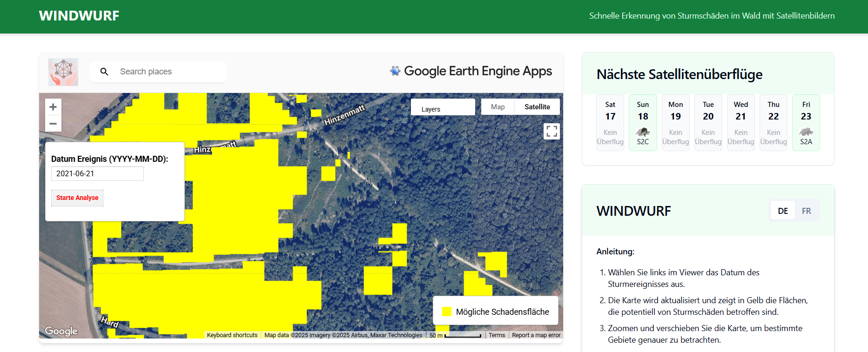Click the Google logo on map

[x=61, y=331]
